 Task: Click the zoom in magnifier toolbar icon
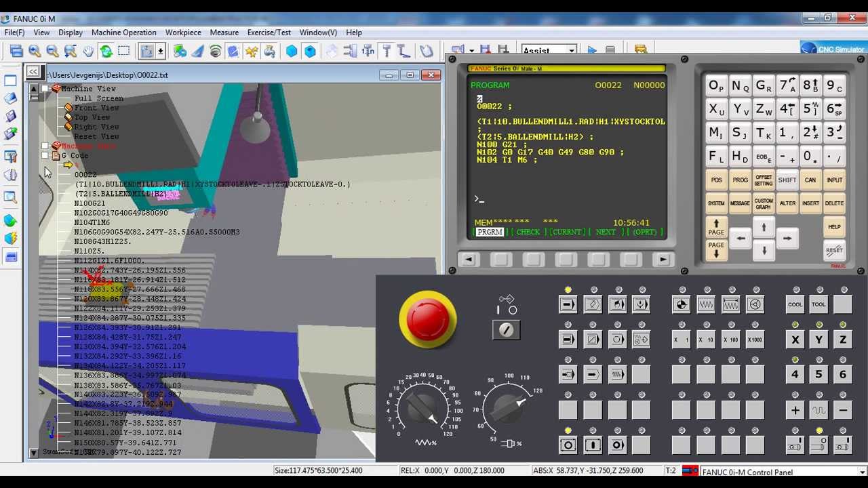(35, 52)
